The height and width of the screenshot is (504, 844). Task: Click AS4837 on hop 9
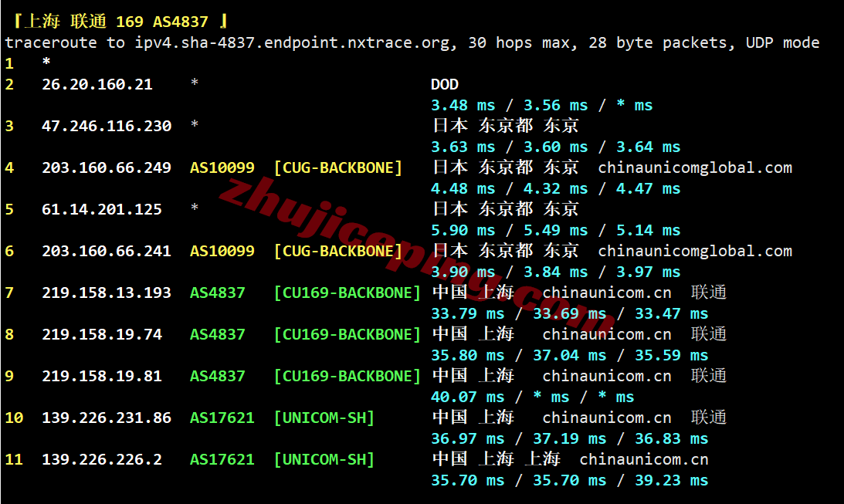218,376
